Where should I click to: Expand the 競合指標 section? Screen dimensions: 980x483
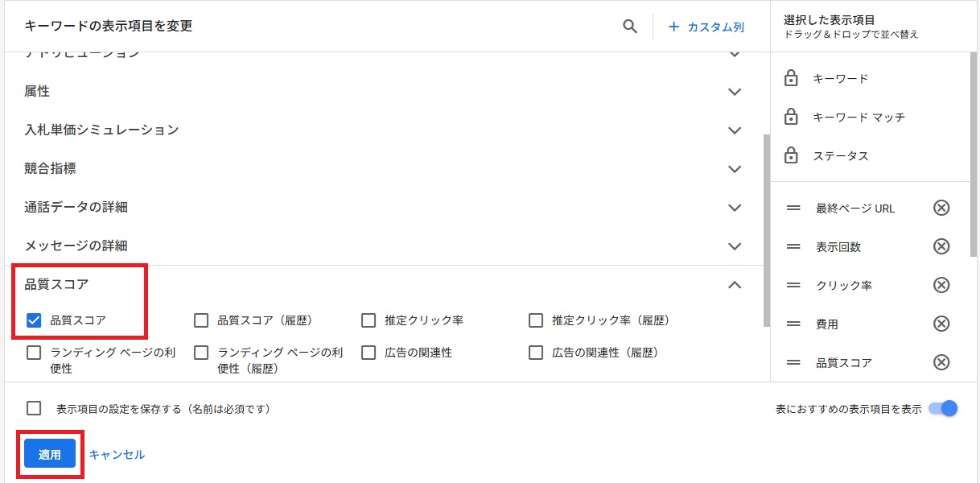coord(734,169)
